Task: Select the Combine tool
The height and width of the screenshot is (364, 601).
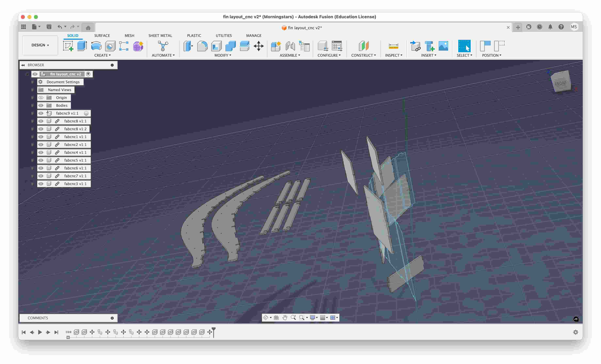Action: pyautogui.click(x=230, y=46)
